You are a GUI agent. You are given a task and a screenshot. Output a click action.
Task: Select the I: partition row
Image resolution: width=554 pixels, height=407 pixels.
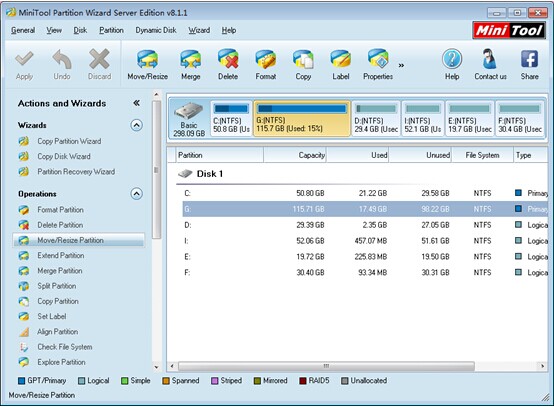[x=365, y=241]
